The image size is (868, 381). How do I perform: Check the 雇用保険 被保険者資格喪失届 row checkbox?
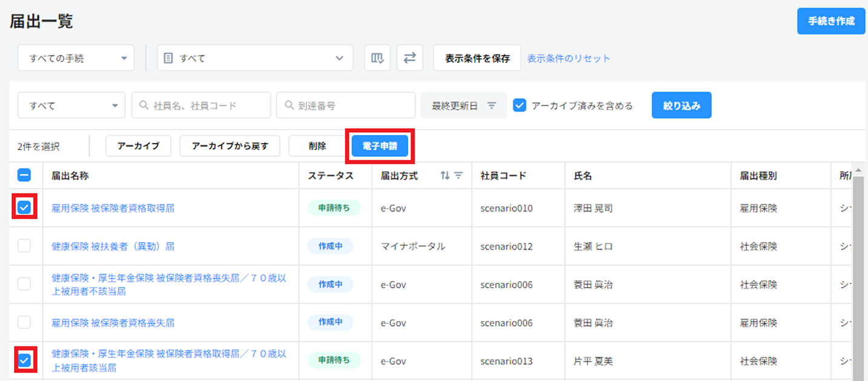[24, 322]
